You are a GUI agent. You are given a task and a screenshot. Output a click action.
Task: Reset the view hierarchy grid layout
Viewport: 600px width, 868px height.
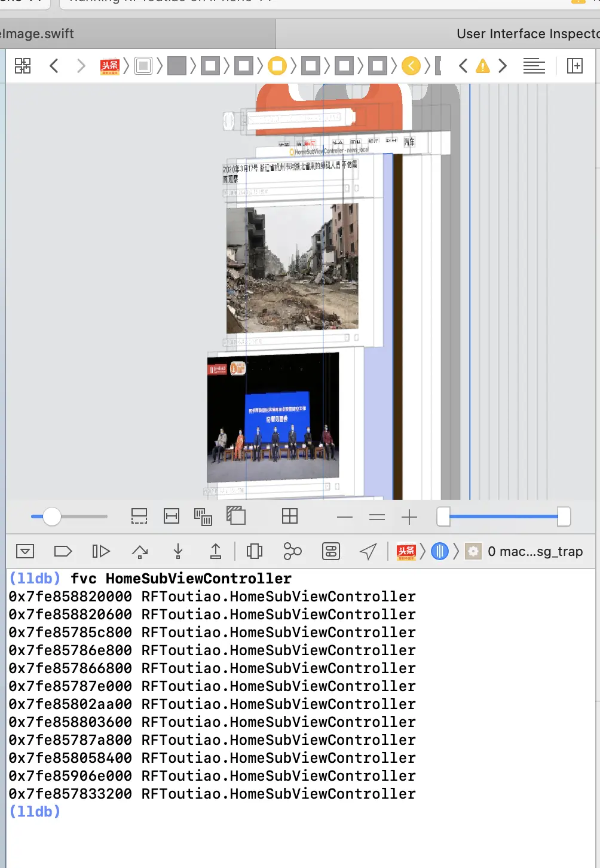(290, 516)
